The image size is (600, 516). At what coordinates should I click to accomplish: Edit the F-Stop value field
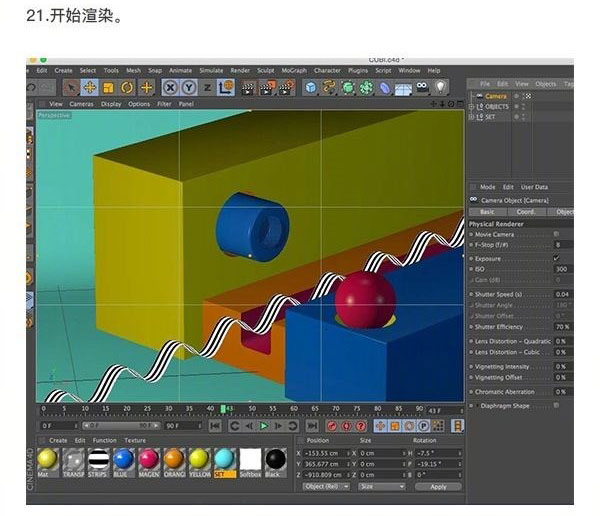tap(563, 245)
